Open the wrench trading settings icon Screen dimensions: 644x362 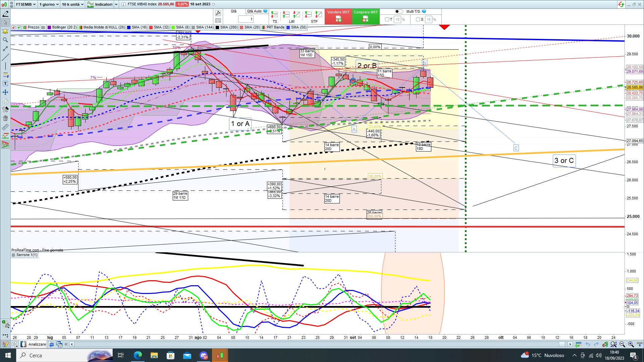[x=218, y=13]
